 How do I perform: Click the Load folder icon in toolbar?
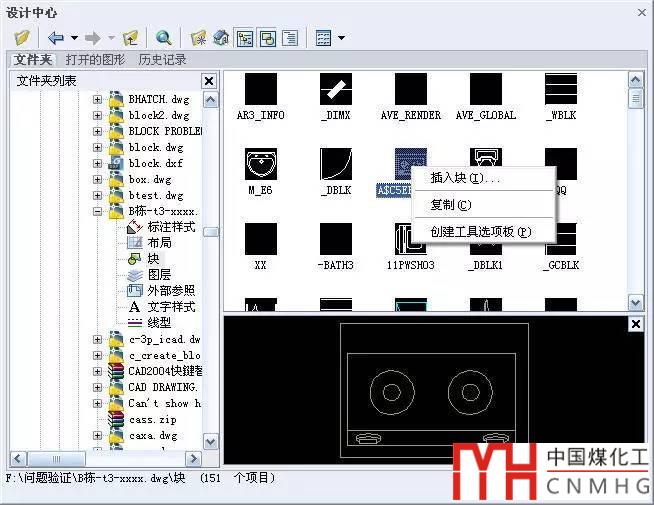(x=22, y=38)
